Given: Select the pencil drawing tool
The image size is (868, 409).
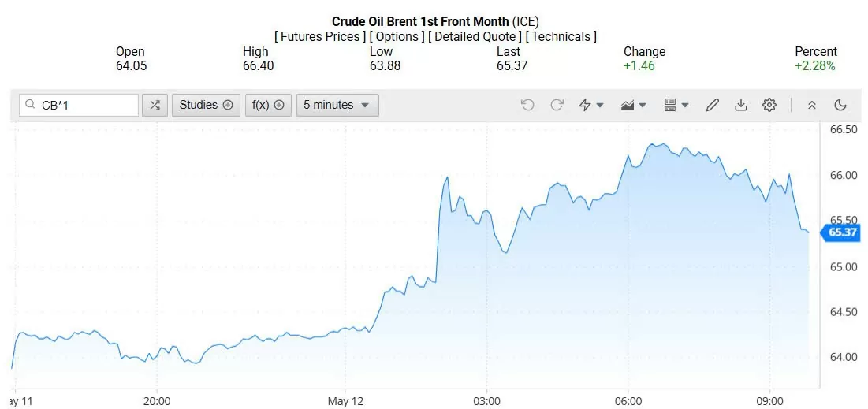Looking at the screenshot, I should [x=712, y=105].
